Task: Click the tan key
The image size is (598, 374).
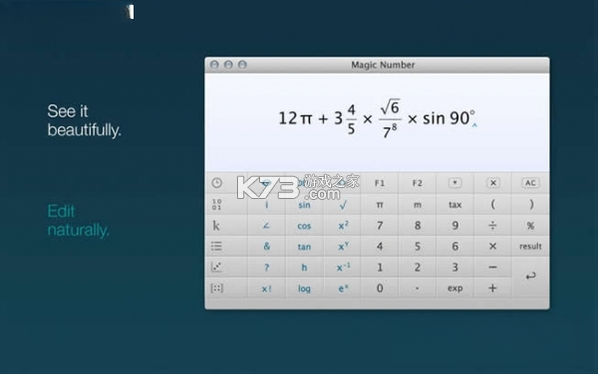Action: click(x=304, y=247)
